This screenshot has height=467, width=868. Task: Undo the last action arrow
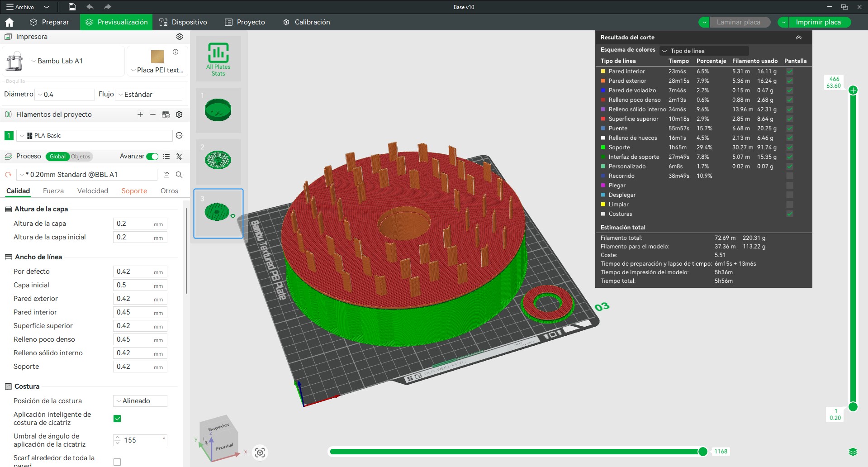point(90,7)
